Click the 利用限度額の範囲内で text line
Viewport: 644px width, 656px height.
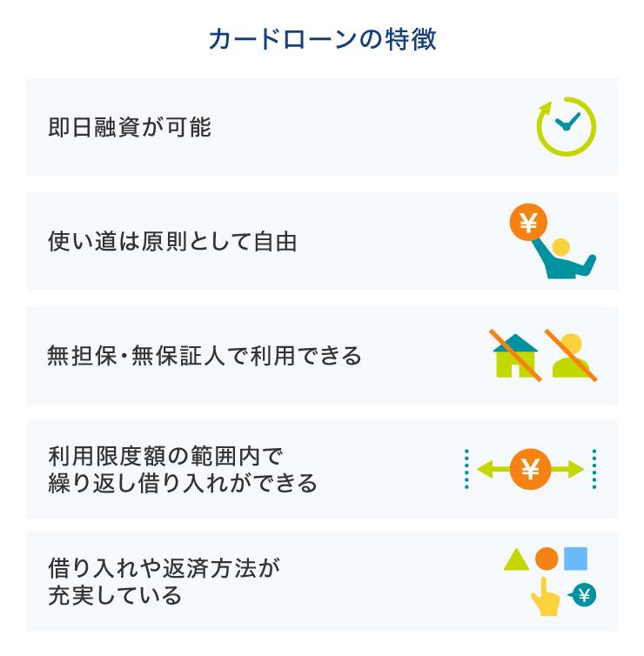[x=167, y=456]
